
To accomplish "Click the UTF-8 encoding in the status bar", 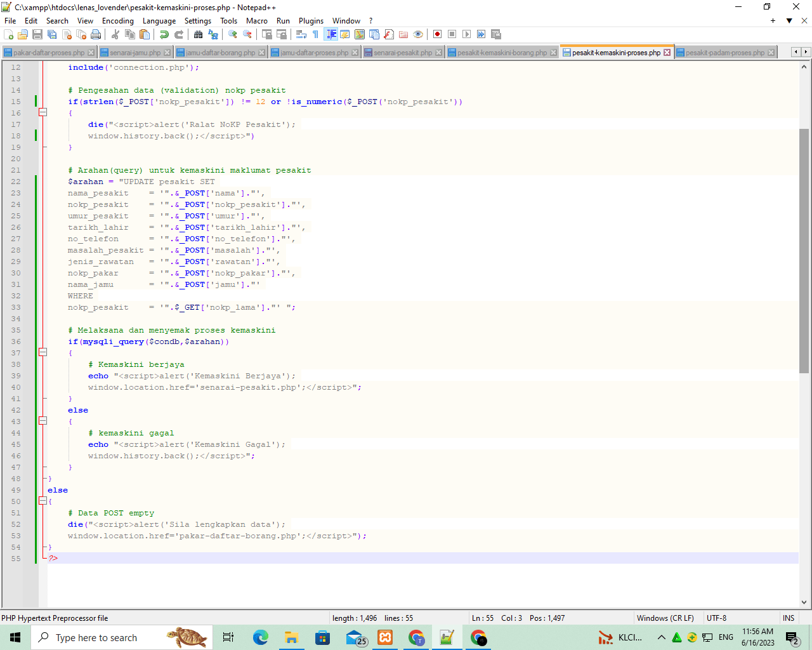I will tap(717, 618).
